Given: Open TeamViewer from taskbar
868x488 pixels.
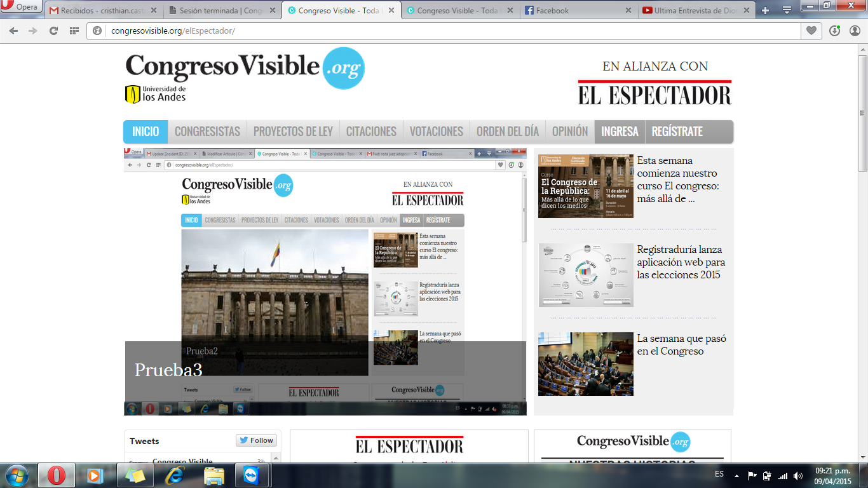Looking at the screenshot, I should (x=252, y=475).
